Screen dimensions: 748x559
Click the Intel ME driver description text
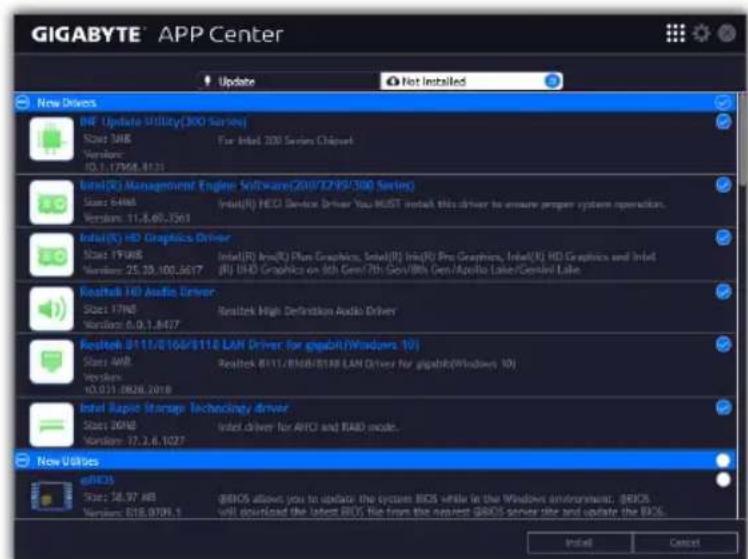(x=442, y=204)
